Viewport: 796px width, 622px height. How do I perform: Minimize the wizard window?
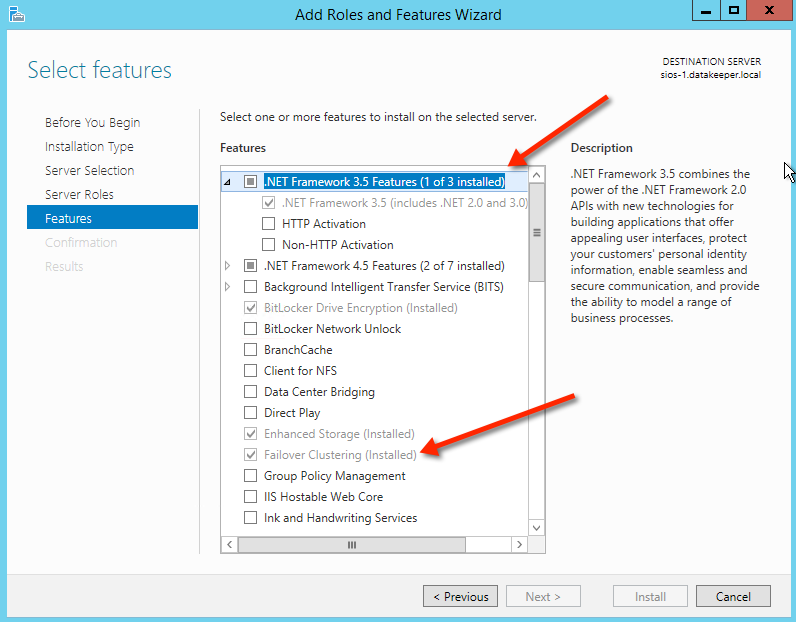coord(705,11)
